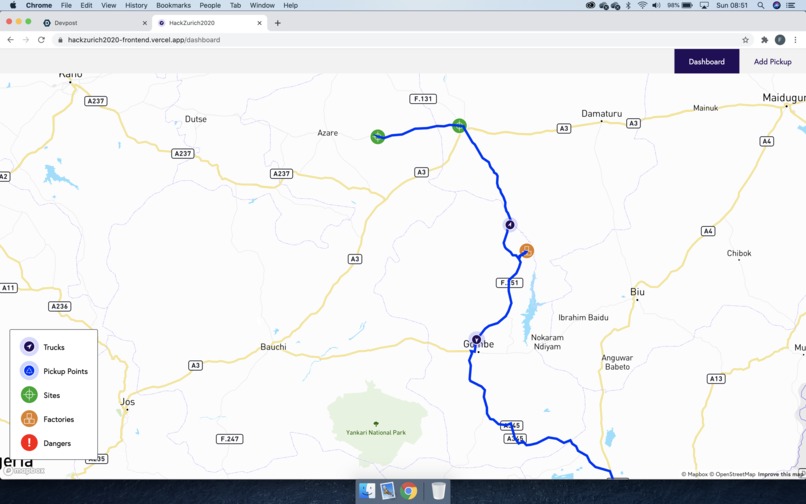Click the Dangers legend label

pos(57,443)
